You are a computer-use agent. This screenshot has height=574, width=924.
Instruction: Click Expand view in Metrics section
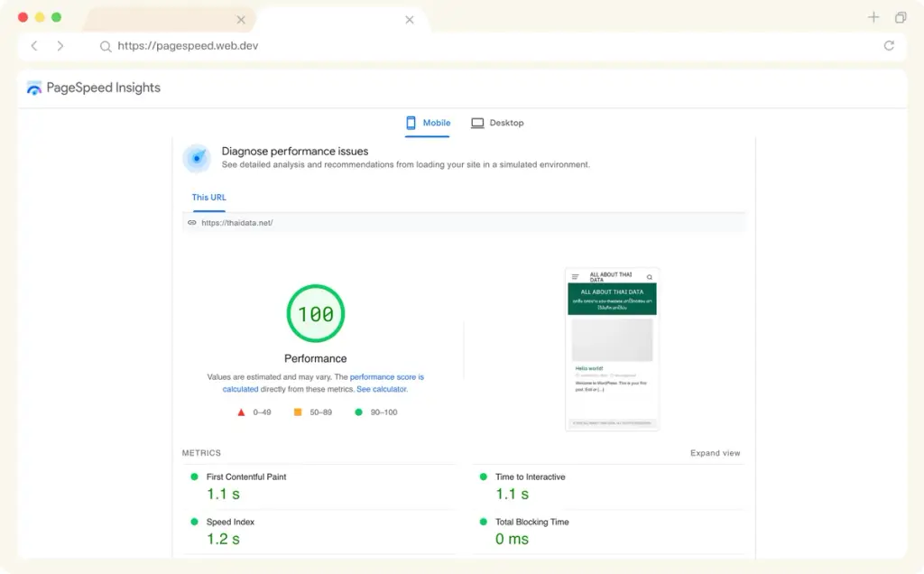click(715, 453)
